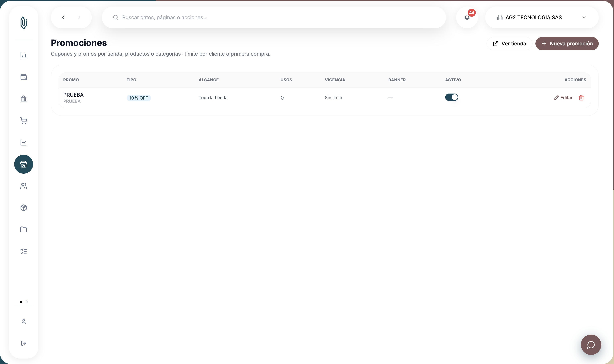Click the PROMO column header
Screen dimensions: 614x364
pos(71,80)
